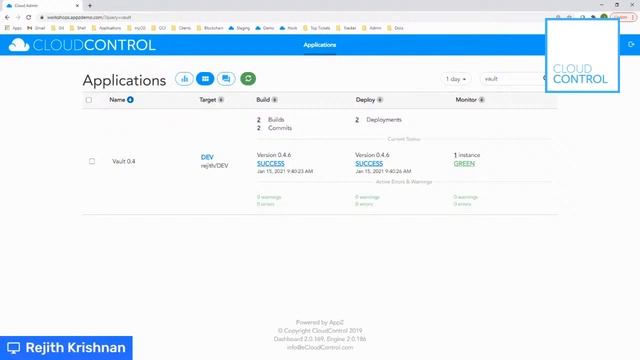This screenshot has width=640, height=360.
Task: Open the Blockchain bookmark folder
Action: pyautogui.click(x=210, y=28)
